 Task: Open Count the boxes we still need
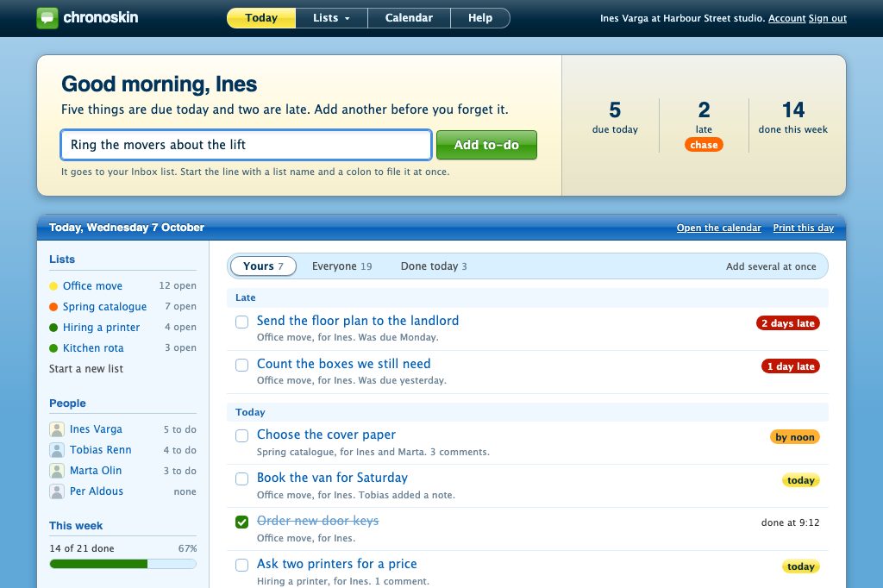click(343, 364)
